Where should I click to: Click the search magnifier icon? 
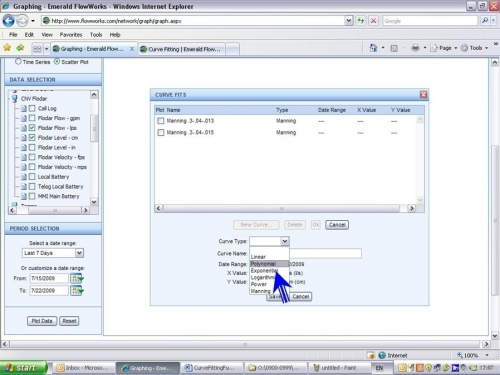coord(484,21)
